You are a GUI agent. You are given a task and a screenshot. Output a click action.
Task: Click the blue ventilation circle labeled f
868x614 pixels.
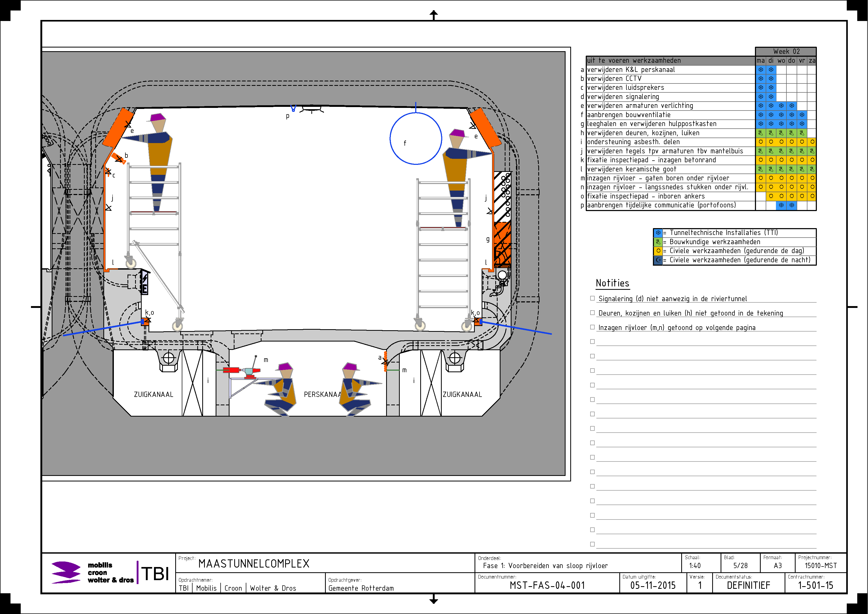click(416, 138)
